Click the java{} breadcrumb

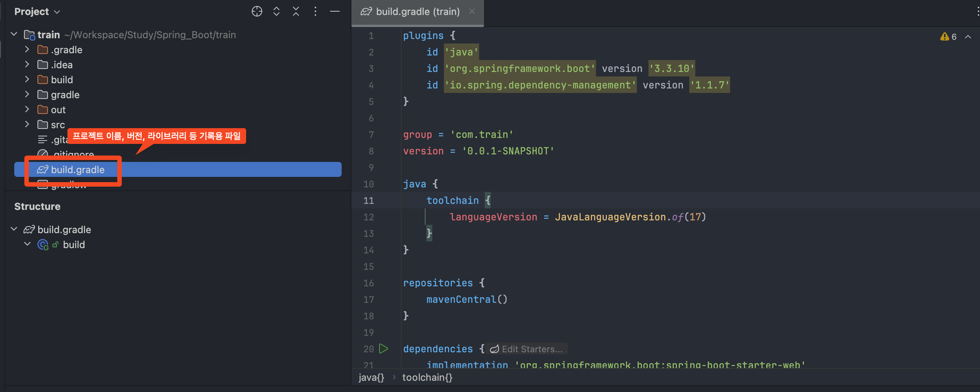[x=371, y=377]
